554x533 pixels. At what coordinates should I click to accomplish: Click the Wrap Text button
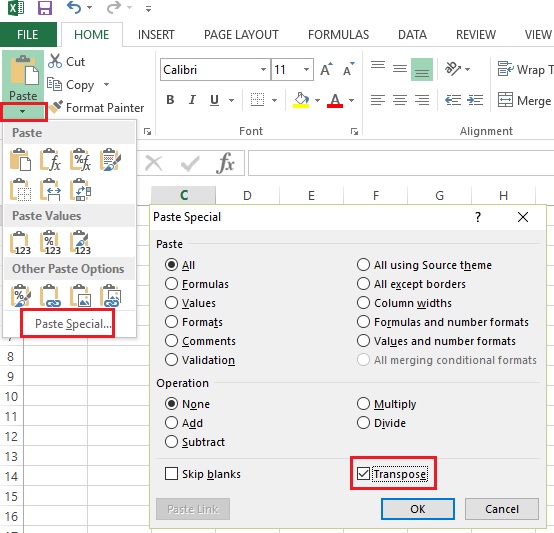525,69
